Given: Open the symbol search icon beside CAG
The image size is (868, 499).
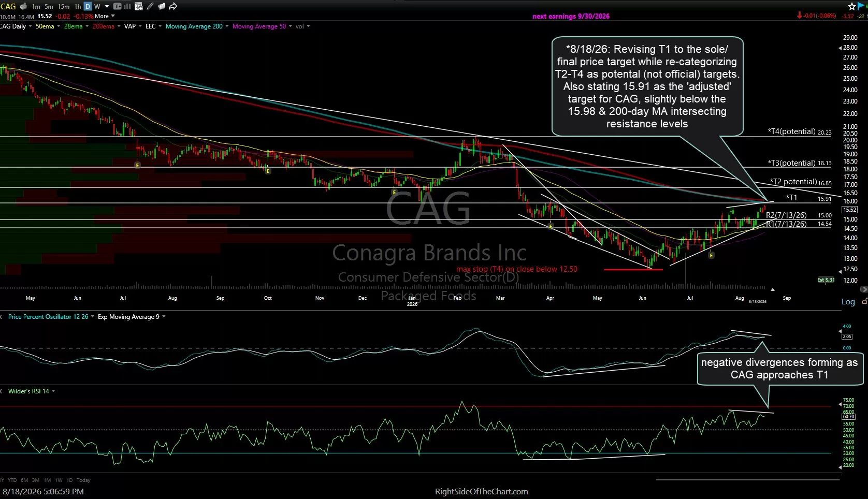Looking at the screenshot, I should click(x=23, y=6).
